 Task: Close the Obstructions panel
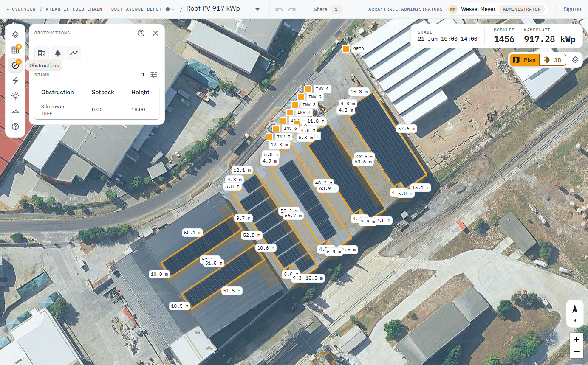(x=155, y=33)
